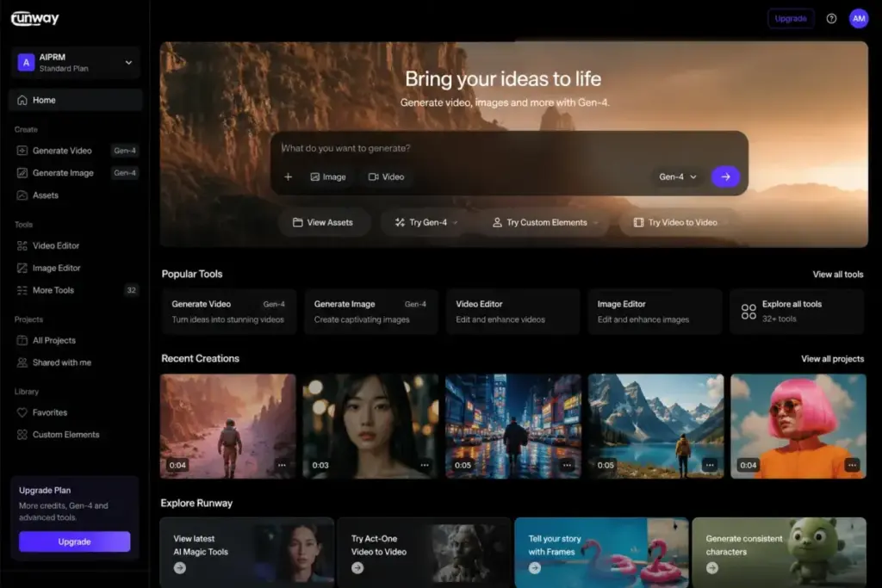Open options menu on the pink hair video

[852, 465]
